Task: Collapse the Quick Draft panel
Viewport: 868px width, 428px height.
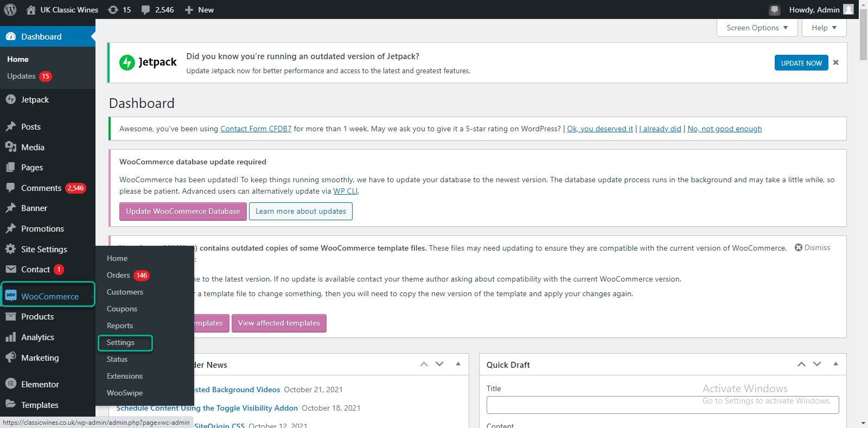Action: [x=836, y=364]
